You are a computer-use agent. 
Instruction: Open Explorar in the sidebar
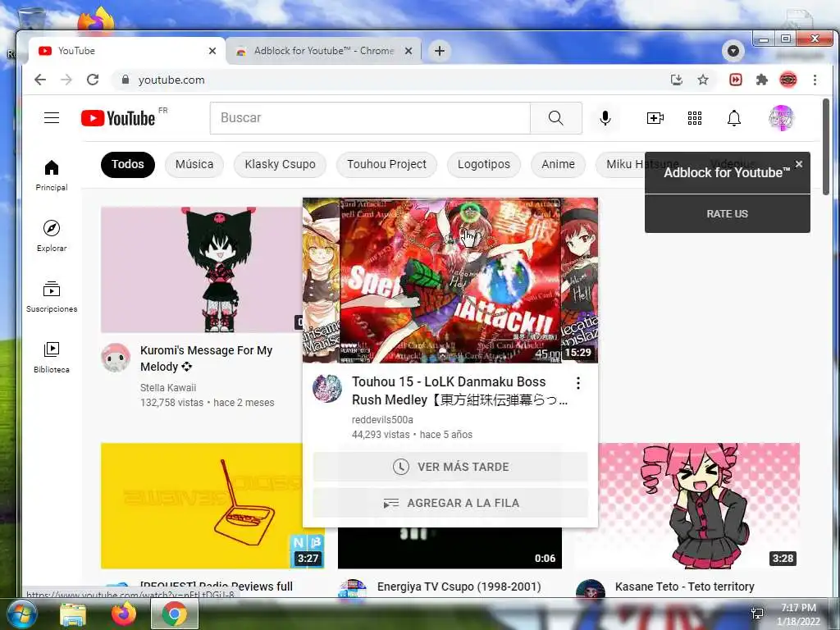(52, 236)
